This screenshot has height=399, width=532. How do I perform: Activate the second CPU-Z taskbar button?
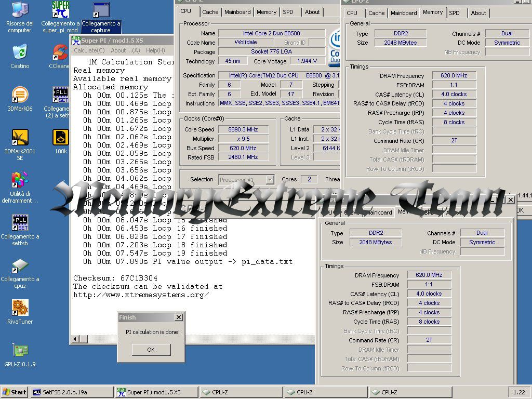(326, 392)
